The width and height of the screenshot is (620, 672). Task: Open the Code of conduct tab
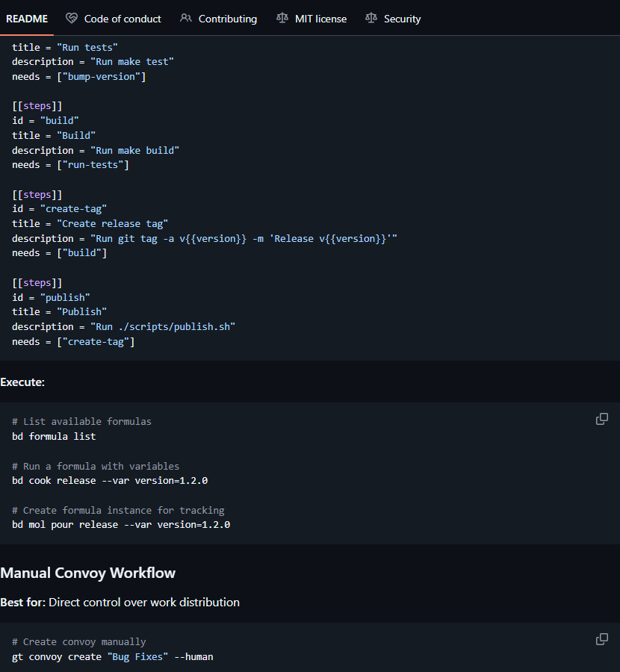click(x=114, y=19)
